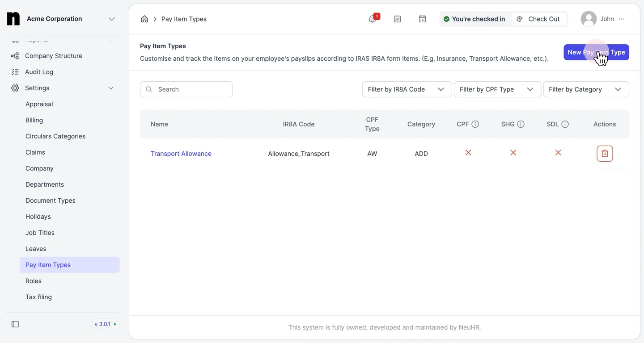Click the Allowance_Transport cell
The height and width of the screenshot is (343, 644).
299,154
